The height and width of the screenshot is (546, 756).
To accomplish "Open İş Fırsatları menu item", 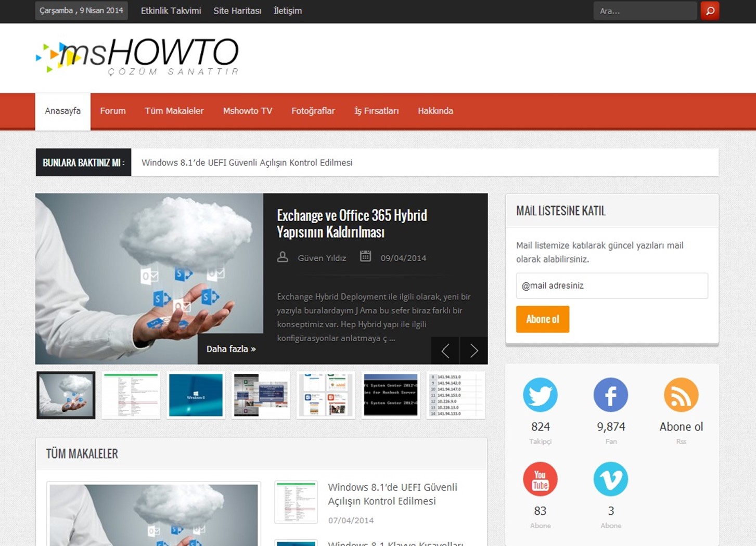I will click(377, 111).
